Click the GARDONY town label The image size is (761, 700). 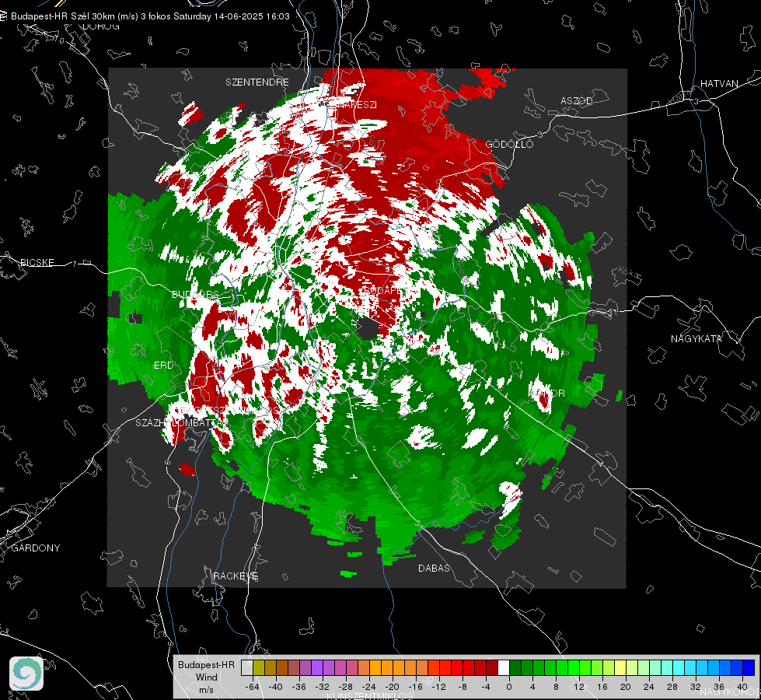click(36, 548)
